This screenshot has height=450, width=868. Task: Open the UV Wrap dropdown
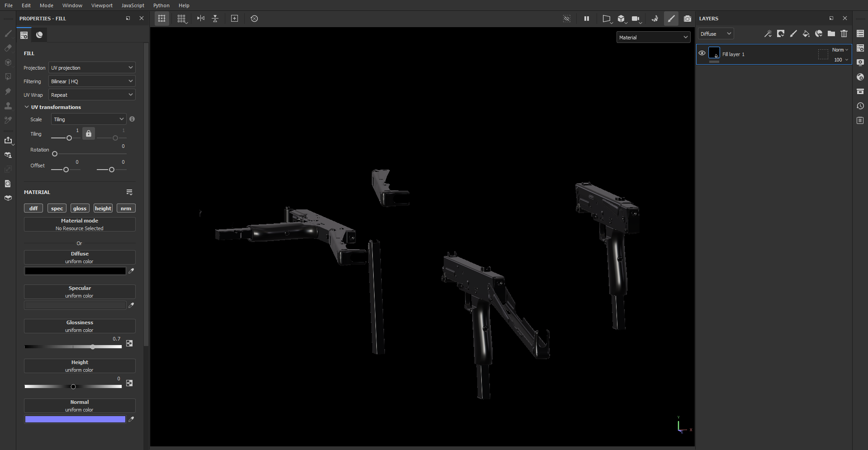(x=92, y=95)
